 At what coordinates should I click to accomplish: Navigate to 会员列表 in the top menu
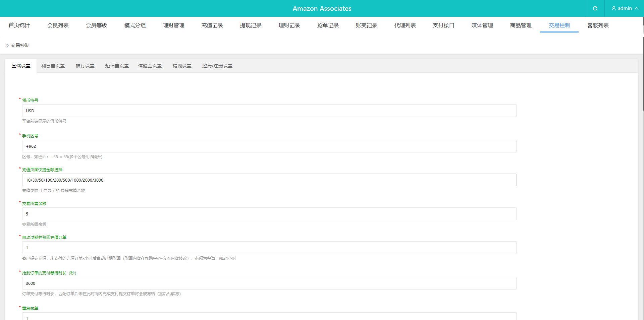pyautogui.click(x=58, y=25)
